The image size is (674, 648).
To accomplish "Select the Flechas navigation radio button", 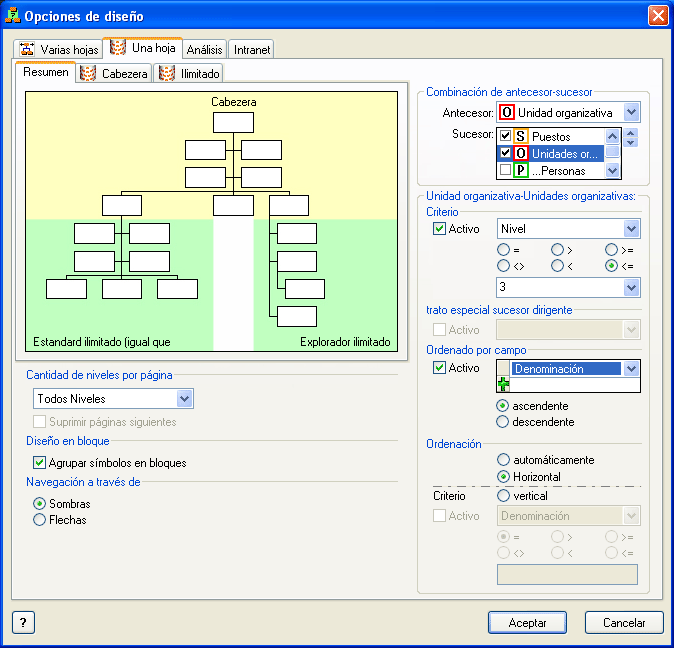I will pos(40,520).
